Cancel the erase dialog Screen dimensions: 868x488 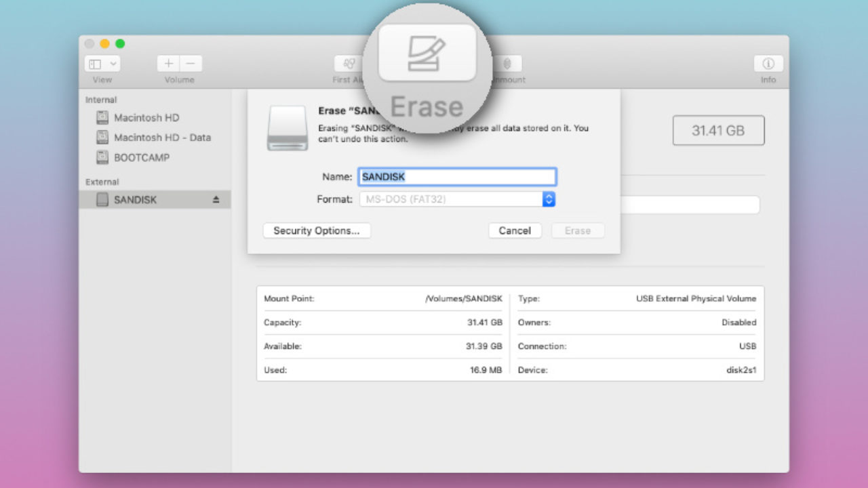click(515, 230)
